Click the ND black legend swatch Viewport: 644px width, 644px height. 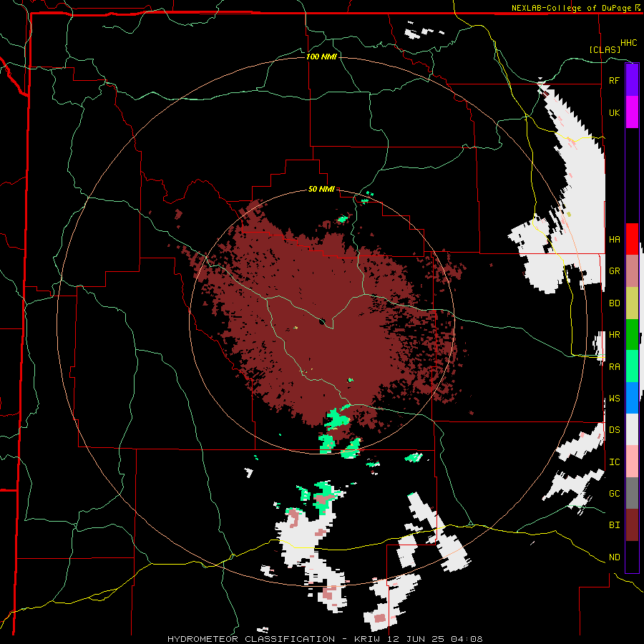(x=632, y=557)
